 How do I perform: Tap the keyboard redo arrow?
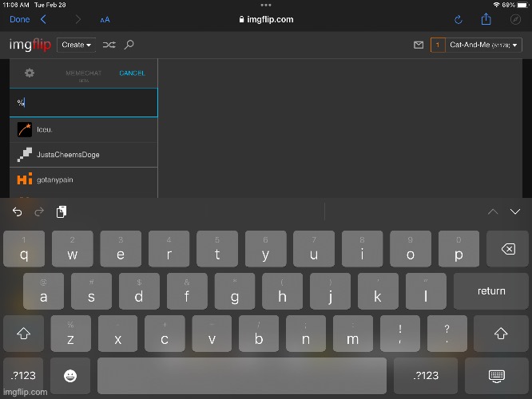(x=39, y=212)
